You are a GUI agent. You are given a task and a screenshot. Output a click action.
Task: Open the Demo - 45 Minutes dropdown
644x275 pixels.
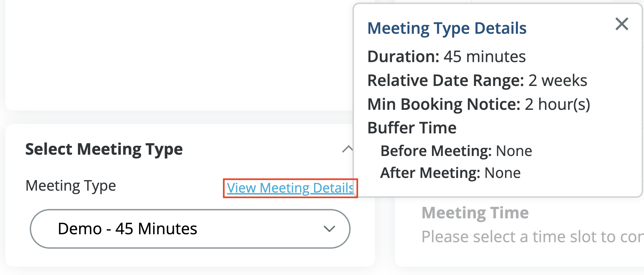coord(190,229)
